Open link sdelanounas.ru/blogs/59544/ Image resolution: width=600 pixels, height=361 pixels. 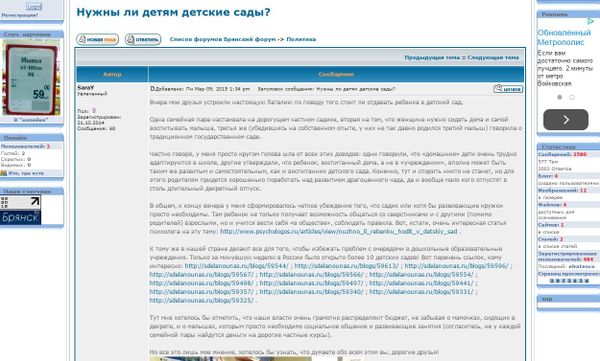click(x=236, y=266)
